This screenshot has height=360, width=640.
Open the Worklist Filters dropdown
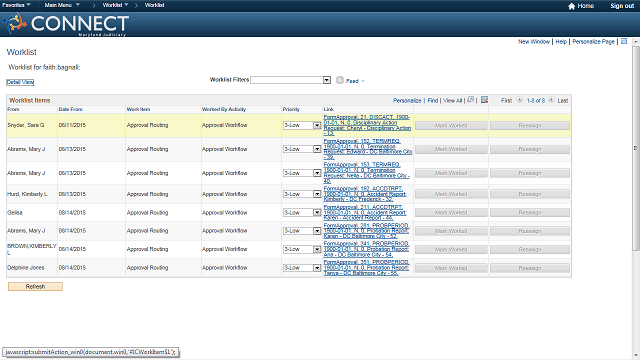pos(327,80)
